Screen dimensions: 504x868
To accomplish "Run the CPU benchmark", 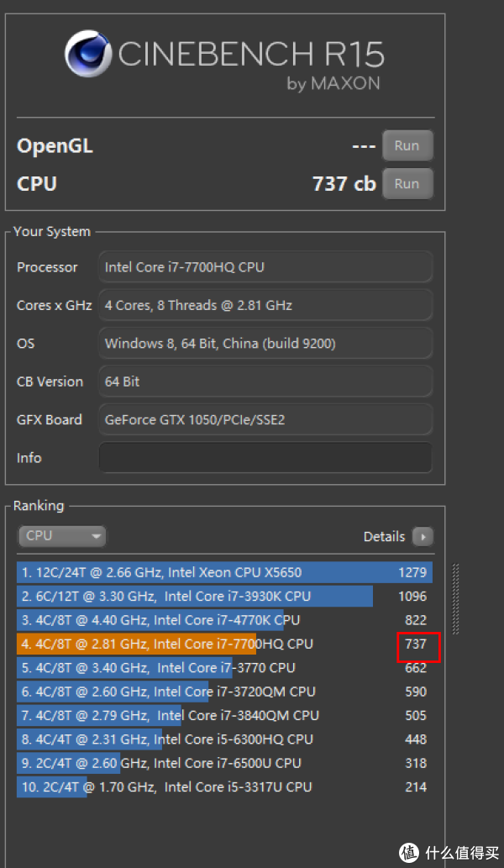I will pos(407,183).
